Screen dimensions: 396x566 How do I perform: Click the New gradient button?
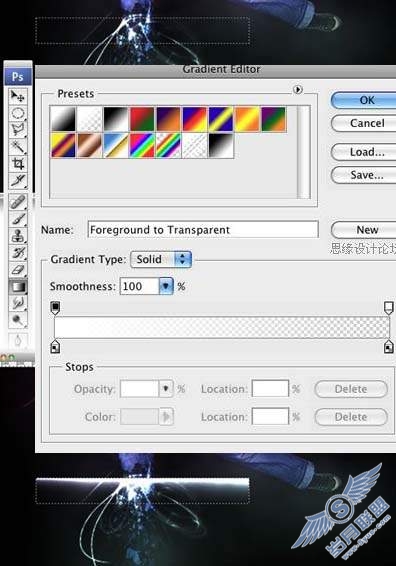click(364, 230)
